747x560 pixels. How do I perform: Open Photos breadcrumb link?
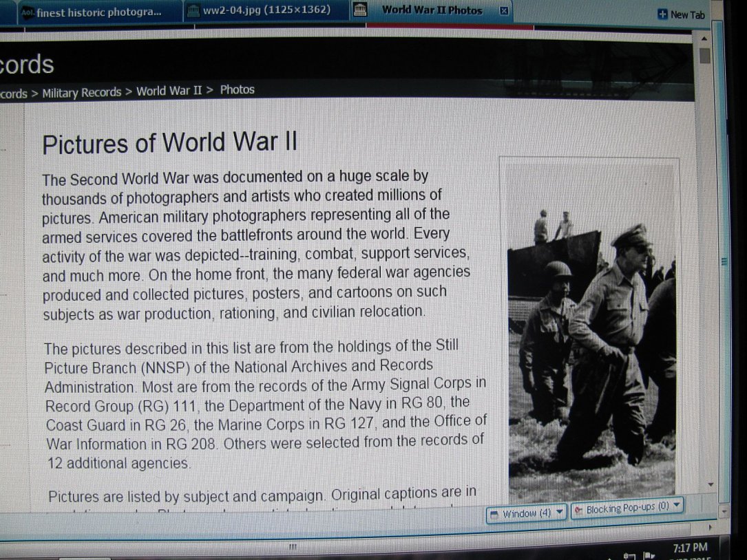coord(237,89)
